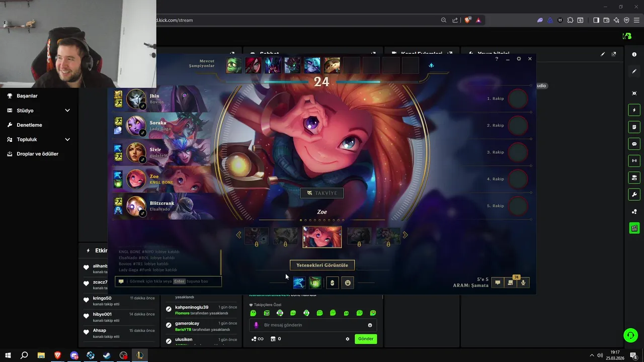Toggle the League voice chat microphone
Image resolution: width=644 pixels, height=362 pixels.
[523, 283]
